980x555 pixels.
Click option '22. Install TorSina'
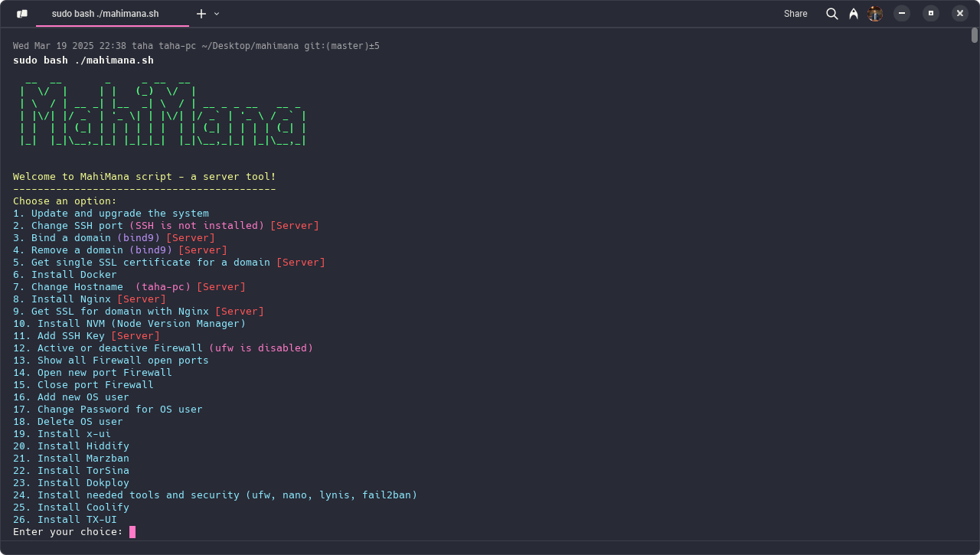tap(71, 471)
